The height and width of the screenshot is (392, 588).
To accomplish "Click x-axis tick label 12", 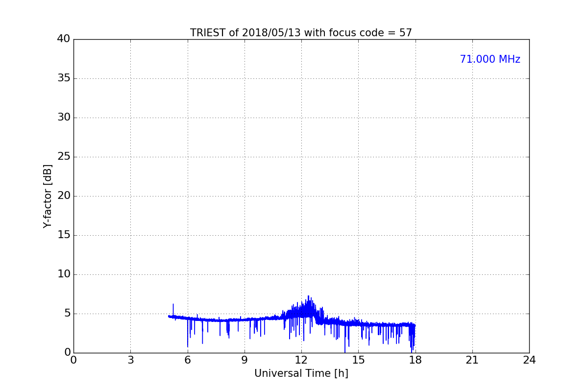I will [301, 360].
